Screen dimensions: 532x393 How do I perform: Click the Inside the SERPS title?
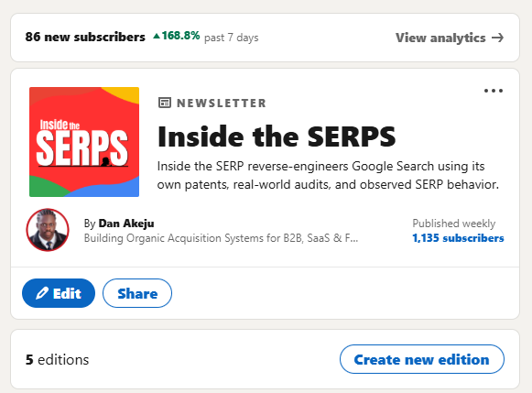click(x=277, y=136)
